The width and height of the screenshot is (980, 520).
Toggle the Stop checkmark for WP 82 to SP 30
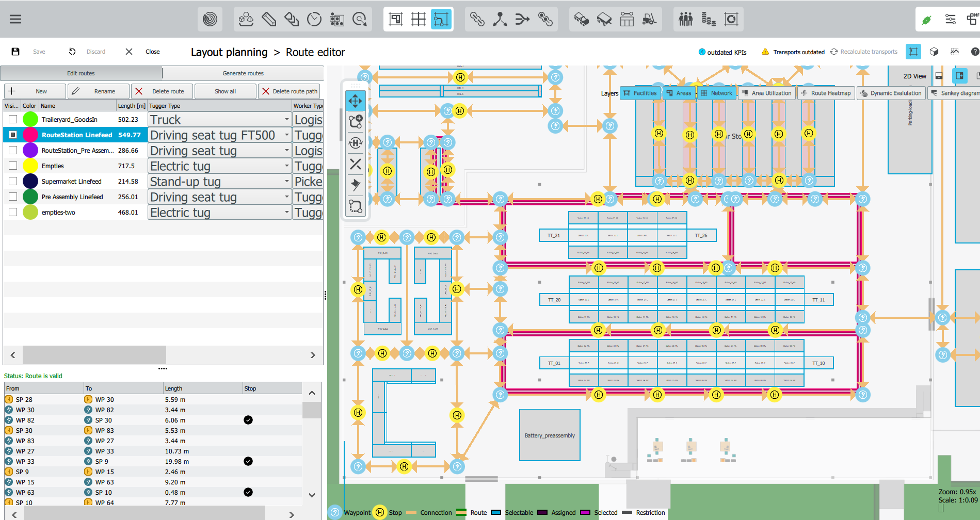click(248, 420)
